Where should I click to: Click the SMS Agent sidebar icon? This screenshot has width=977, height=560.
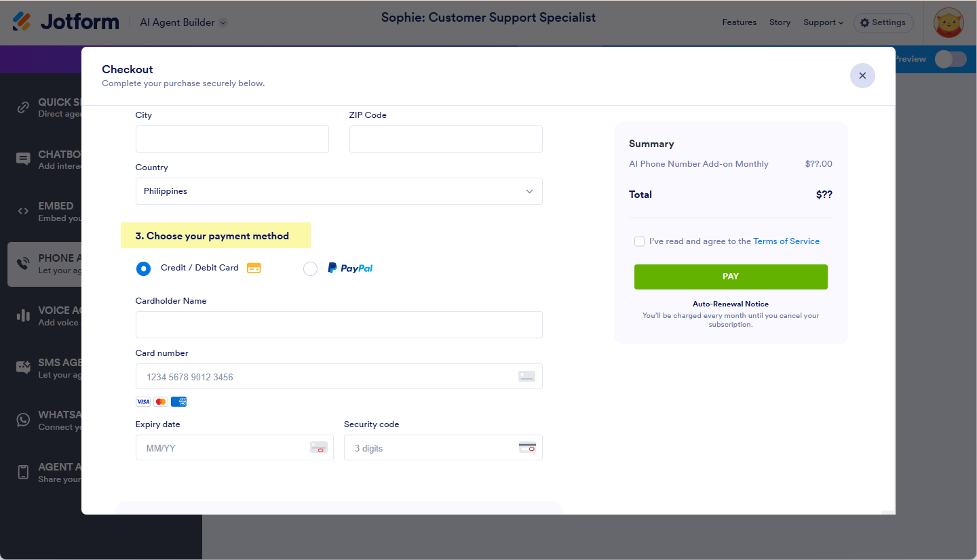[x=23, y=367]
